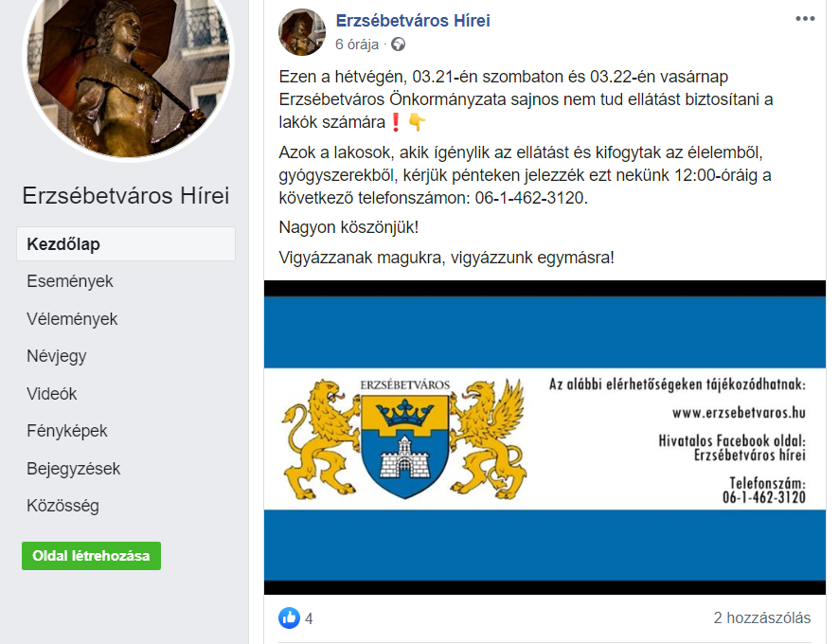Viewport: 839px width, 644px height.
Task: Select the Kezdőlap sidebar item
Action: pos(126,244)
